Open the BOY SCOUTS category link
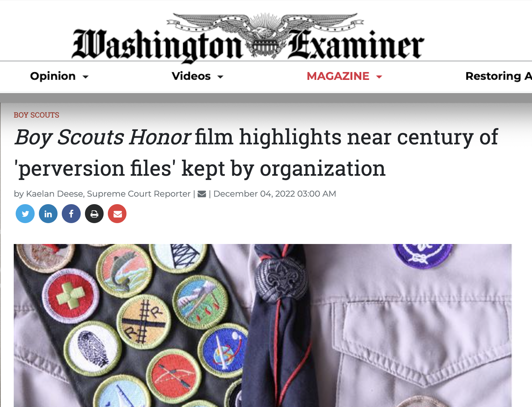Viewport: 532px width, 407px height. click(36, 115)
